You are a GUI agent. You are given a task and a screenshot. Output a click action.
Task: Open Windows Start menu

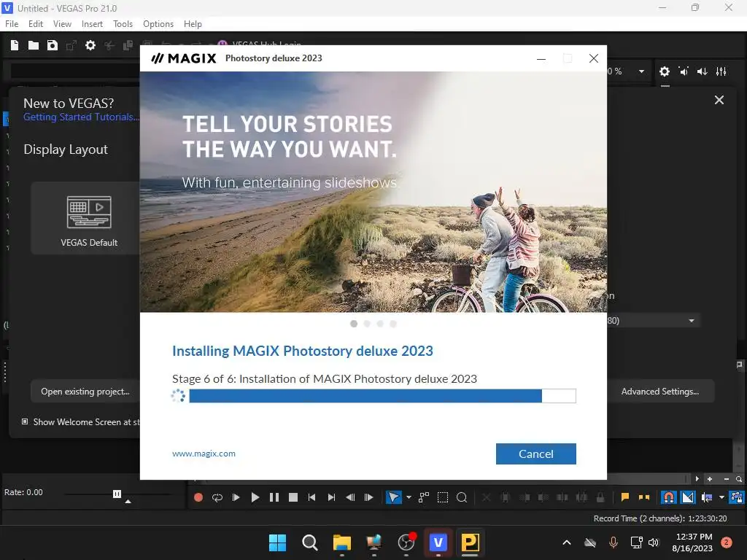click(x=277, y=542)
